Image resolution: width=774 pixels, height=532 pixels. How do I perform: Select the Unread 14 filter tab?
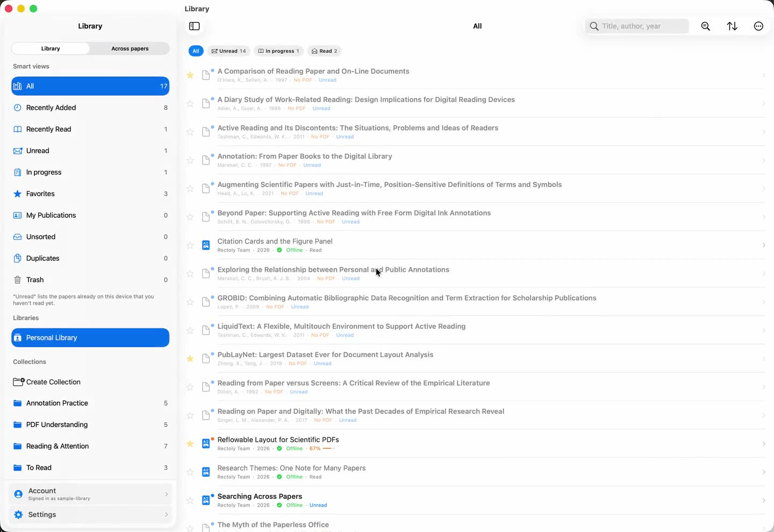click(228, 51)
